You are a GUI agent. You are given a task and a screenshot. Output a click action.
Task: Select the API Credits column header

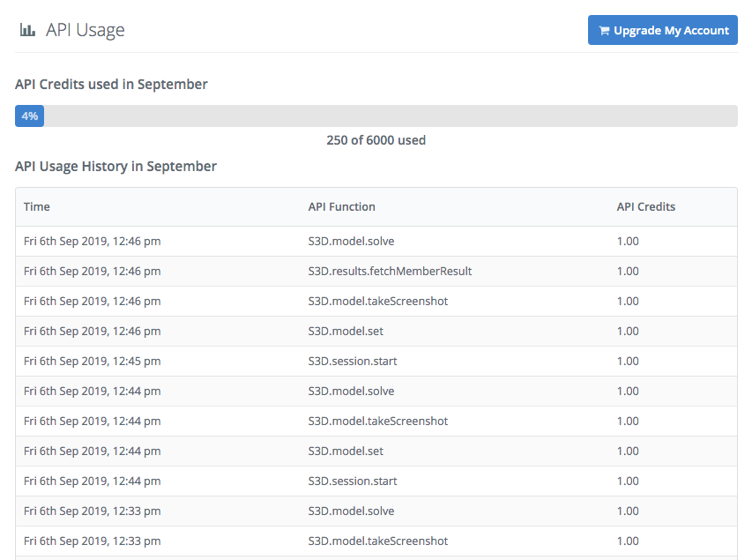[645, 206]
